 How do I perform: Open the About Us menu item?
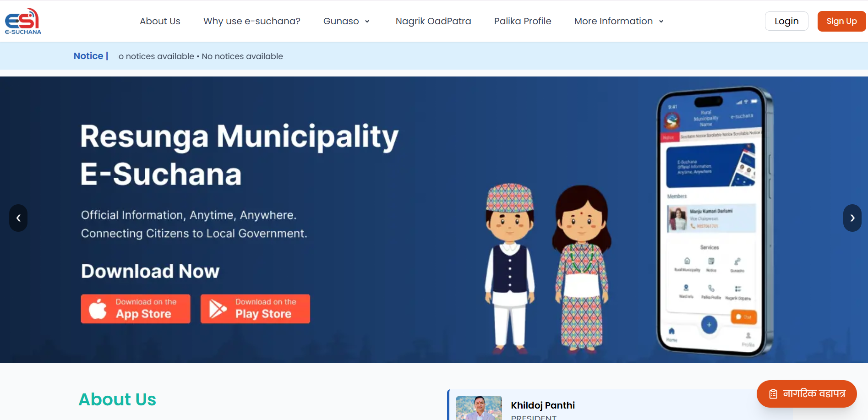(160, 21)
